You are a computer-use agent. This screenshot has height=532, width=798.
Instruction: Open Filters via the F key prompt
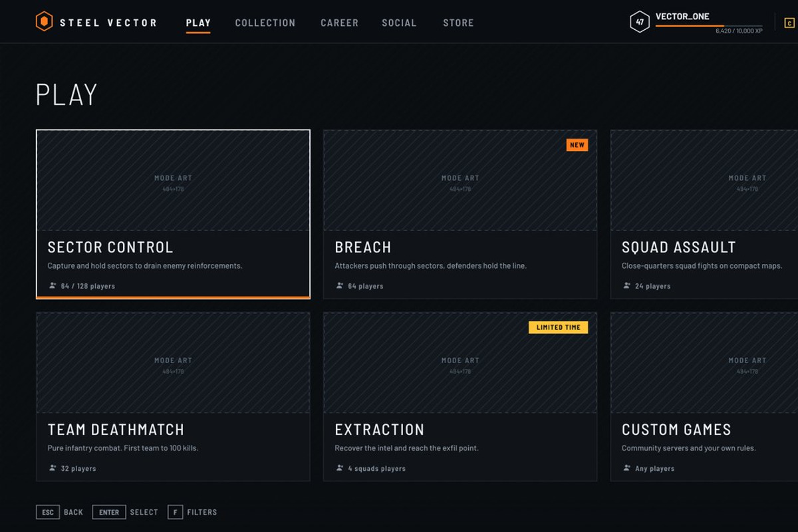pyautogui.click(x=192, y=512)
